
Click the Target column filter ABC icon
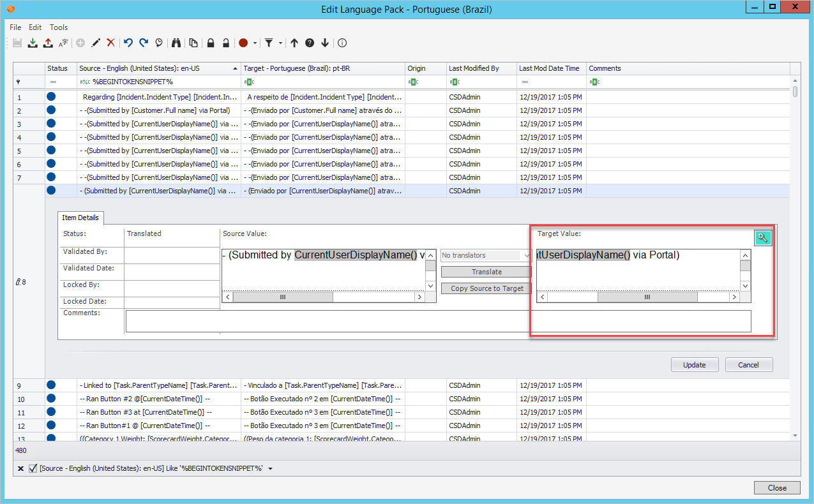coord(249,82)
